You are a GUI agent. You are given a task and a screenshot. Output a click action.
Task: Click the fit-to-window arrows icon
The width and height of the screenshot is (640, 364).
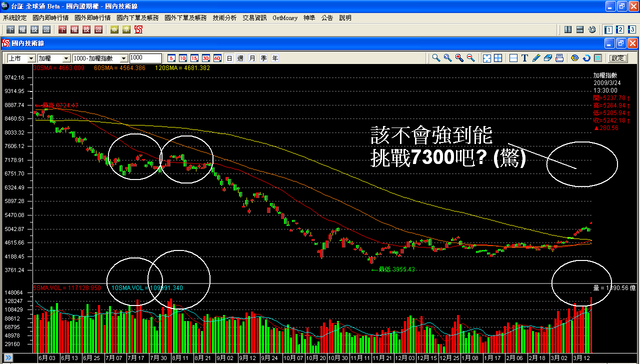(487, 58)
